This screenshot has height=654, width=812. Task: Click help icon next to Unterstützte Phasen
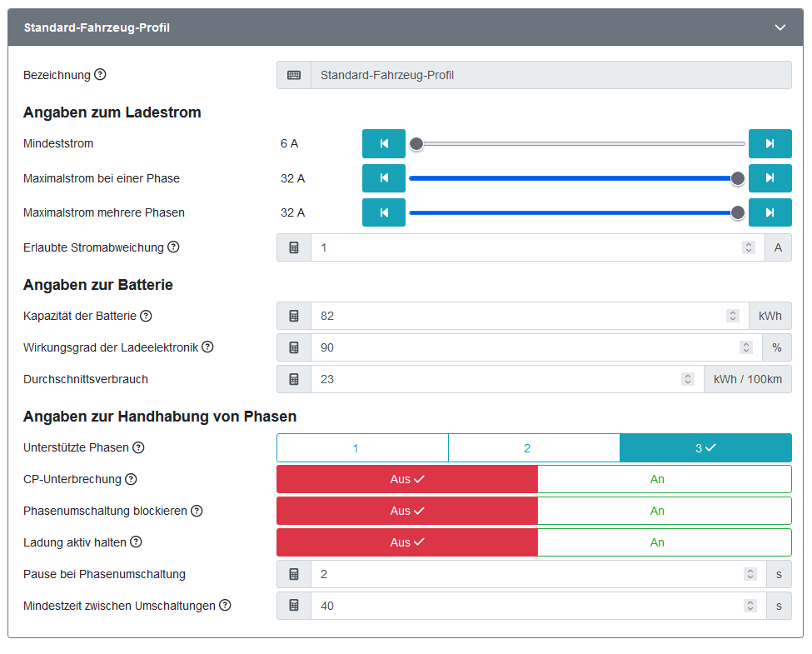tap(138, 447)
